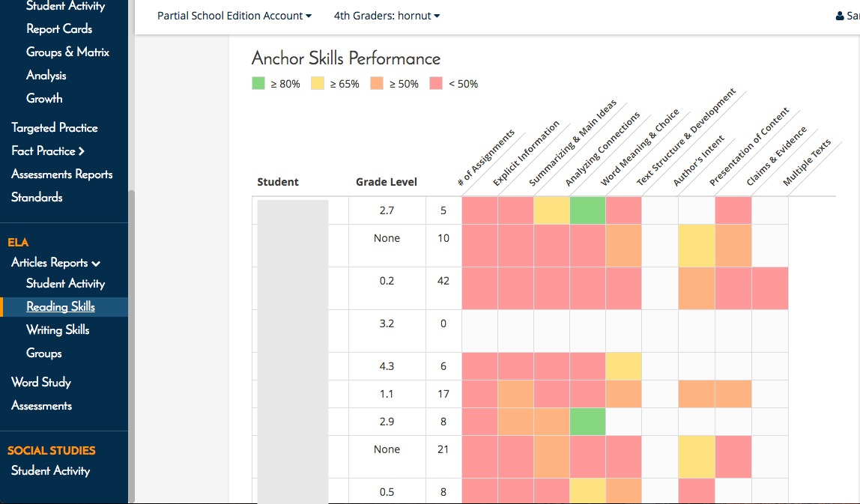The height and width of the screenshot is (504, 860).
Task: Open the 4th Graders: hornut class dropdown
Action: pos(387,16)
